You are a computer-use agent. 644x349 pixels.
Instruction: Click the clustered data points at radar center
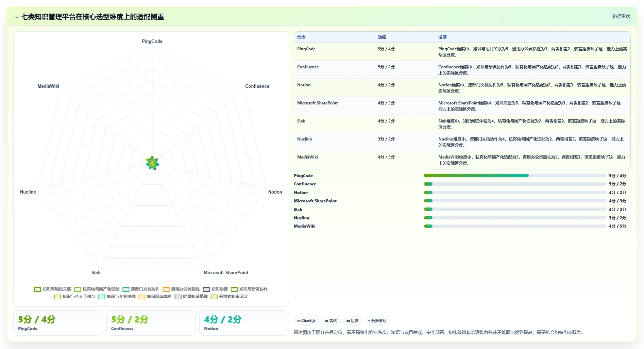[152, 163]
